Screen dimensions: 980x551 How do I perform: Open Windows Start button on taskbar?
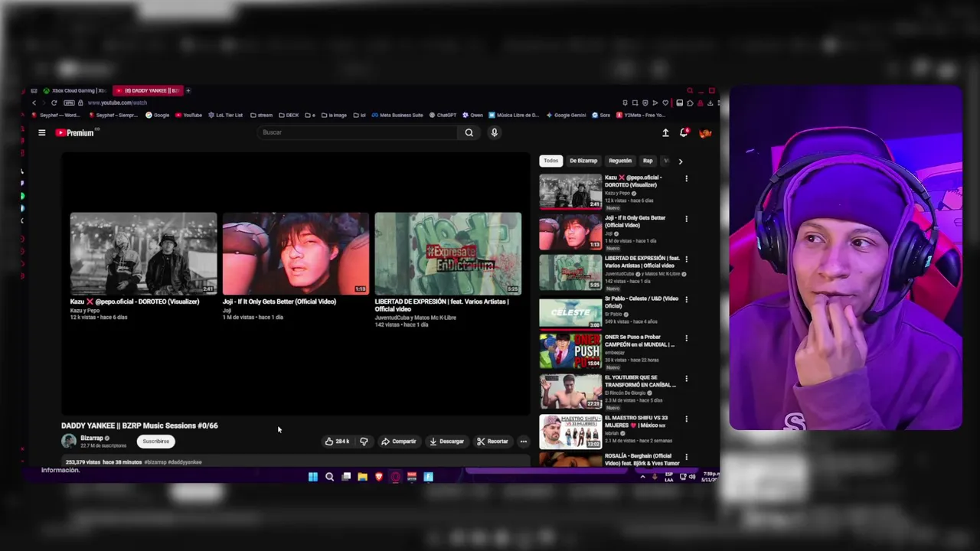(313, 477)
